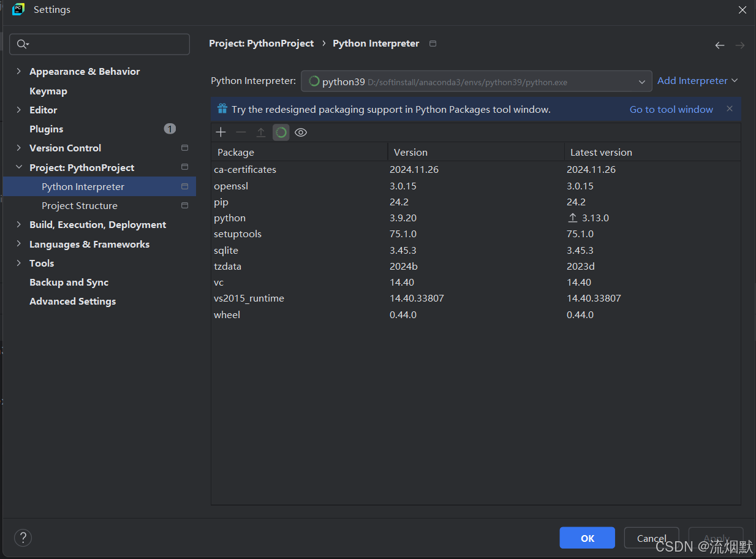This screenshot has width=756, height=559.
Task: Select the pip package row
Action: (x=476, y=202)
